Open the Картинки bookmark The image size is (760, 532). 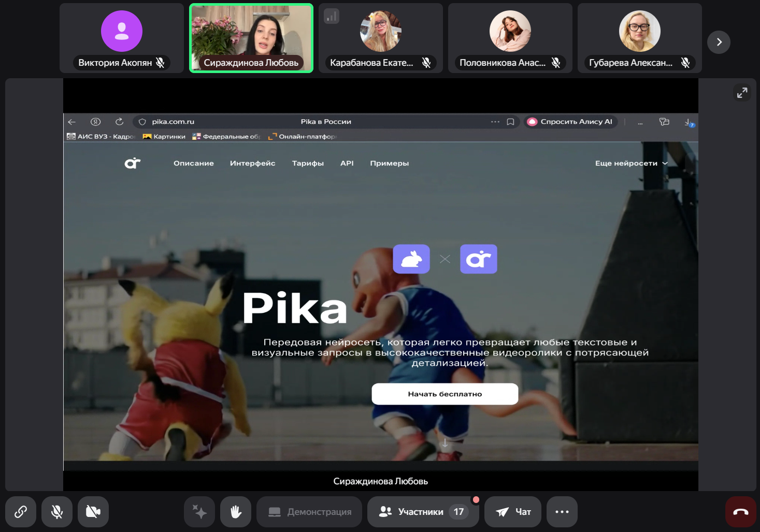click(x=164, y=137)
